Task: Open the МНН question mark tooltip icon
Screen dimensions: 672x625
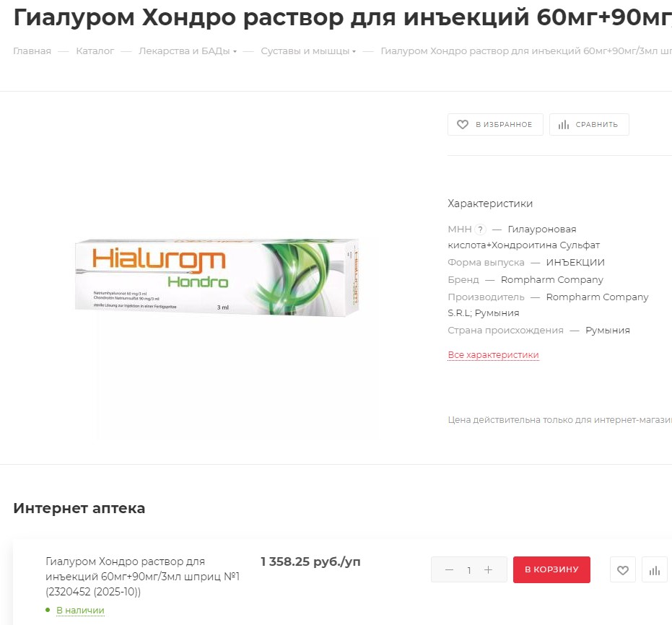Action: pyautogui.click(x=481, y=230)
